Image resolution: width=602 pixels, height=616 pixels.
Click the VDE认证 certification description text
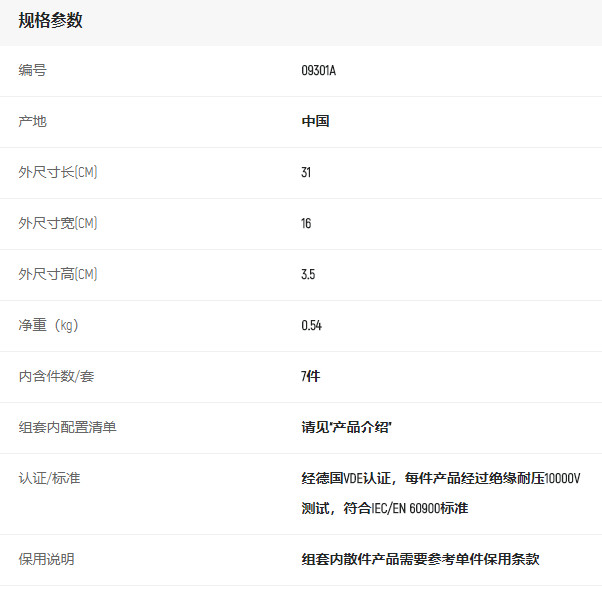point(440,479)
